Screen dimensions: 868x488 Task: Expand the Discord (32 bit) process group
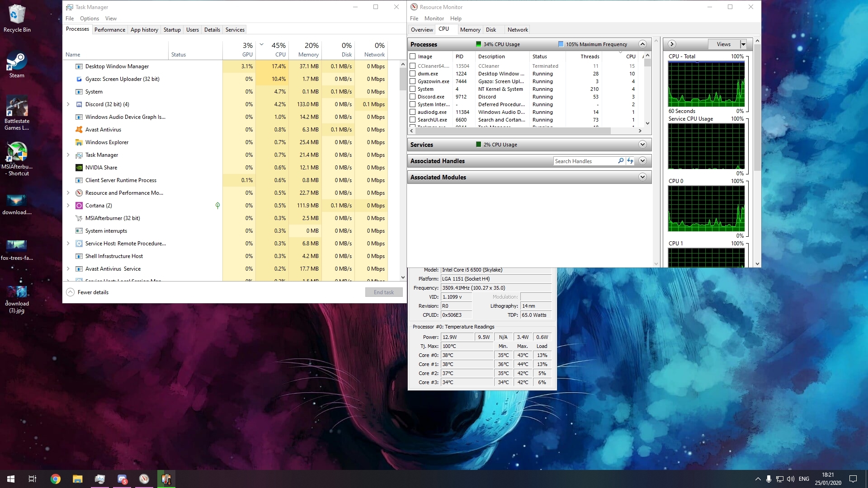[x=68, y=104]
